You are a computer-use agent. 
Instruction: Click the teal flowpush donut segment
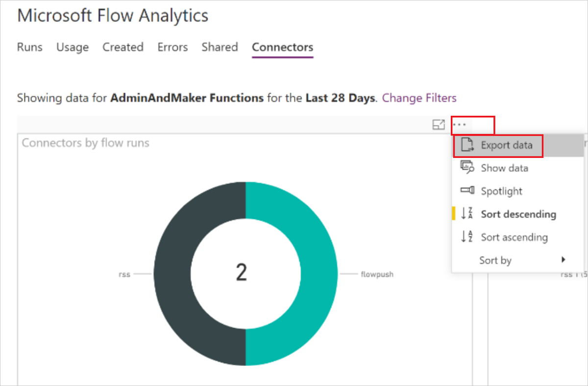[314, 274]
